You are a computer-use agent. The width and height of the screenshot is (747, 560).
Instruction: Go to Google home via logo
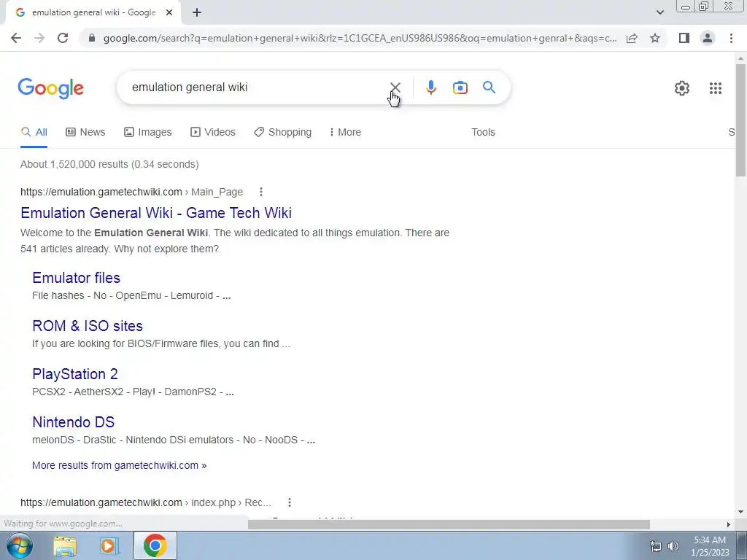click(x=51, y=88)
